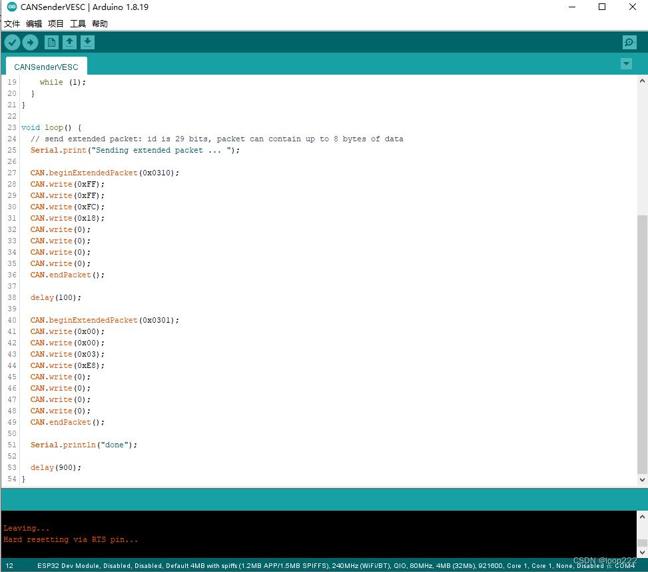Open the Serial Monitor magnifier icon
This screenshot has height=572, width=648.
(629, 42)
